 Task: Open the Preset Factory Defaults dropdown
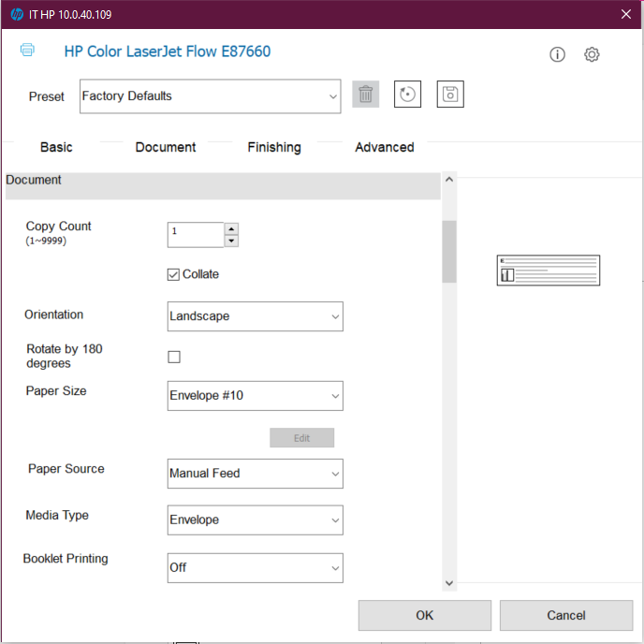pos(211,96)
